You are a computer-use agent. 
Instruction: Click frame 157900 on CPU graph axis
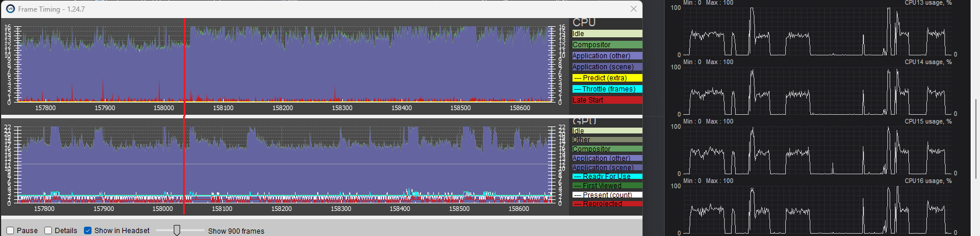tap(105, 108)
